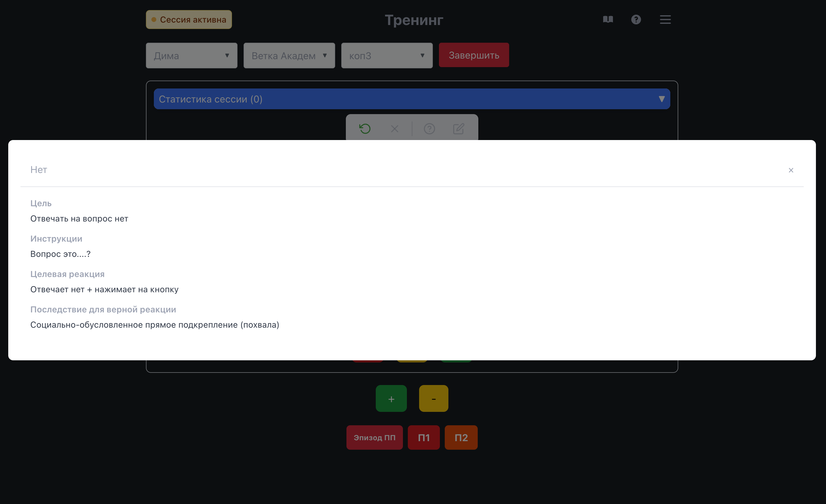Click the X cancel icon in toolbar
The image size is (826, 504).
[x=395, y=129]
